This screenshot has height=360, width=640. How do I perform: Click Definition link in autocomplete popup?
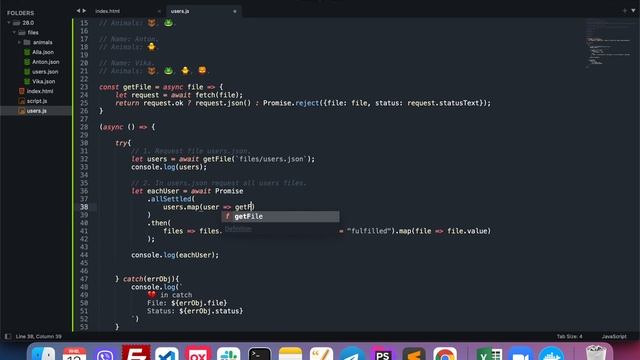238,229
